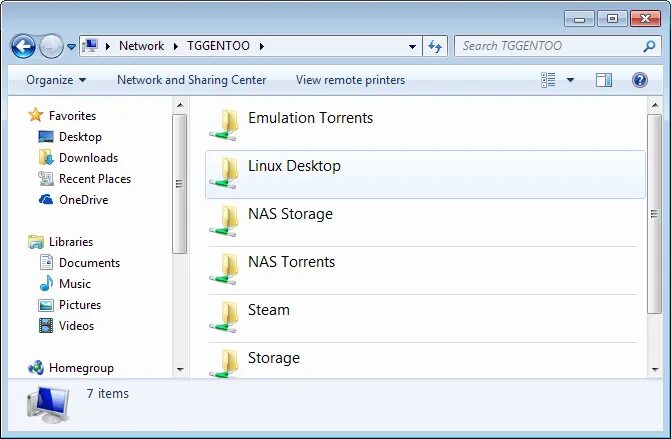This screenshot has width=671, height=439.
Task: Click the search magnifier icon
Action: (649, 46)
